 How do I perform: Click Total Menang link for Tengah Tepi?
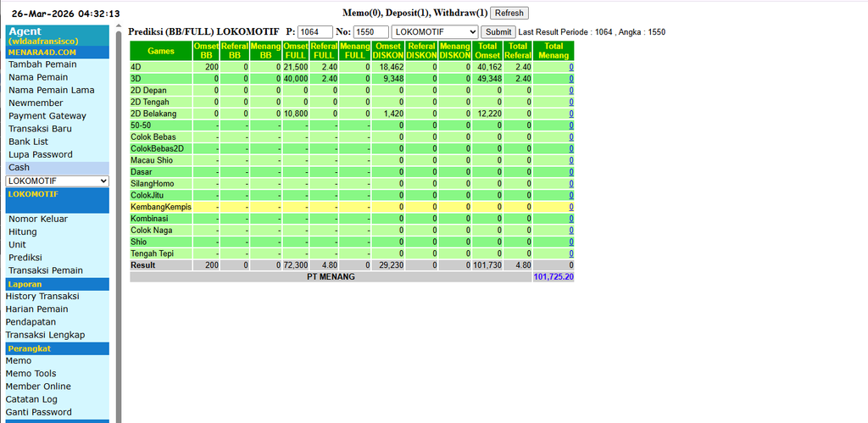[x=571, y=253]
